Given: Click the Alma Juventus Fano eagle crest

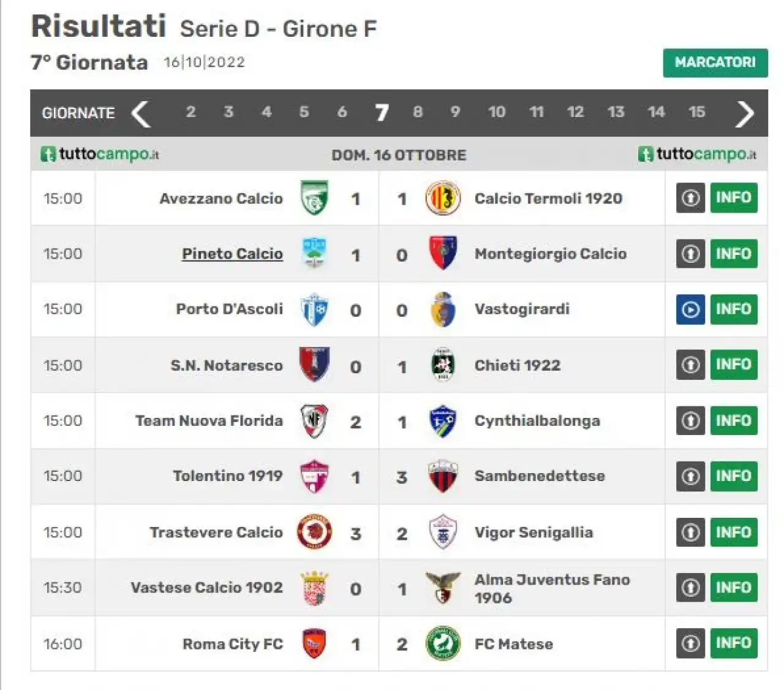Looking at the screenshot, I should pyautogui.click(x=442, y=588).
